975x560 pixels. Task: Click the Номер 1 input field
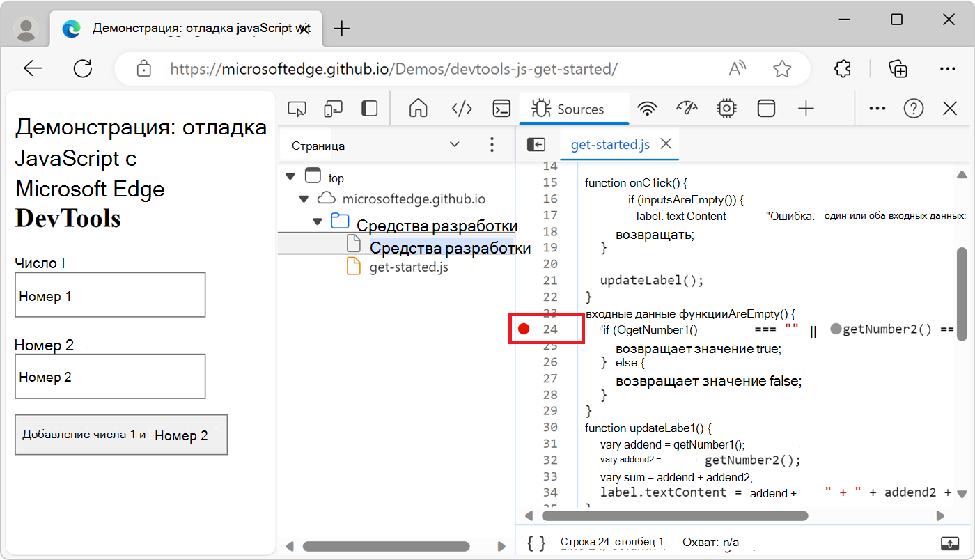(x=110, y=295)
